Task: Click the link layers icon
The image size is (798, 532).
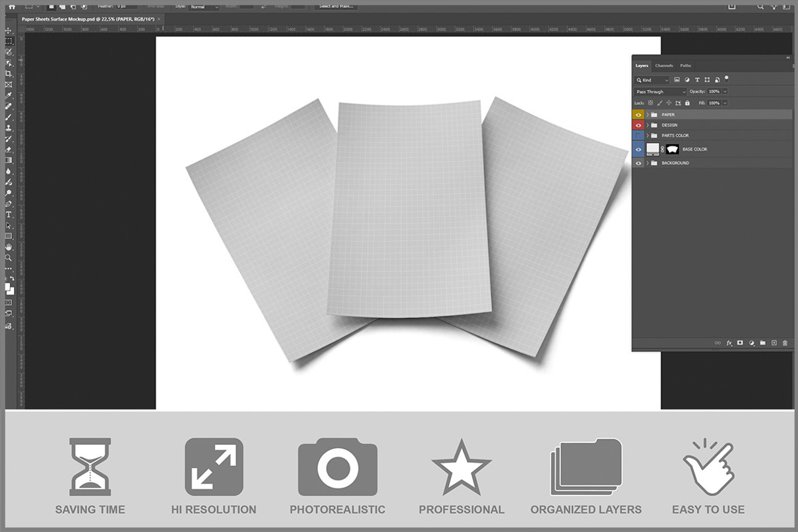Action: (718, 343)
